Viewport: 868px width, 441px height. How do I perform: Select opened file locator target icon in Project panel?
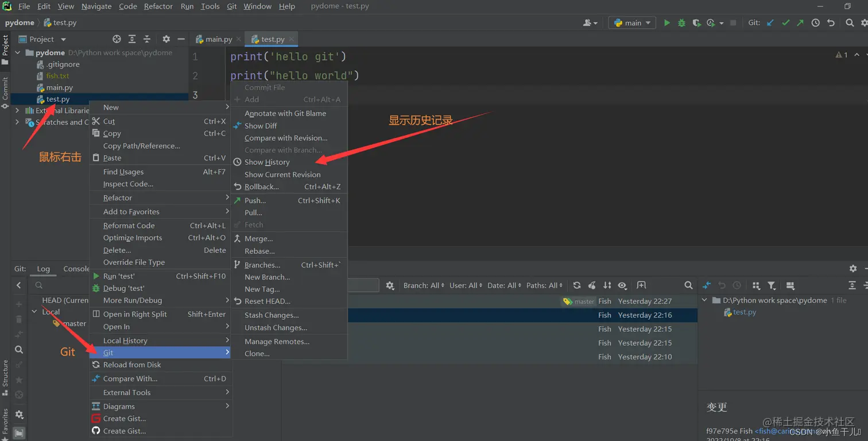pyautogui.click(x=117, y=39)
